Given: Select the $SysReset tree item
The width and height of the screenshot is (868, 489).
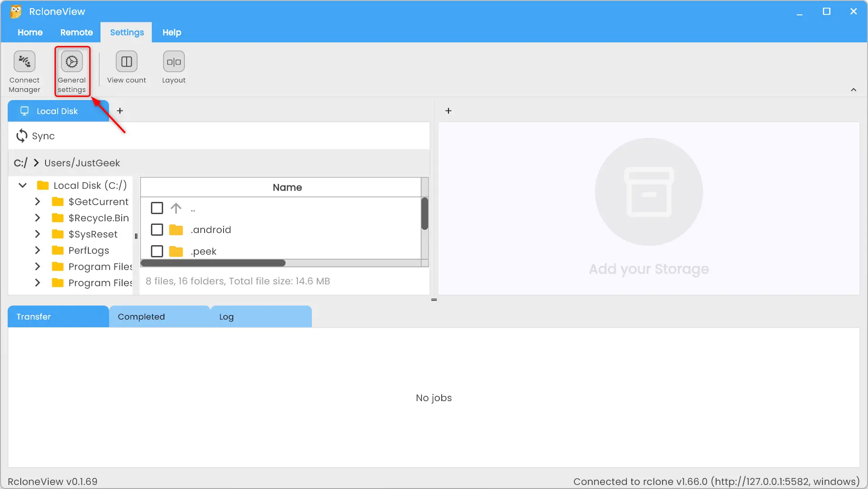Looking at the screenshot, I should tap(93, 234).
